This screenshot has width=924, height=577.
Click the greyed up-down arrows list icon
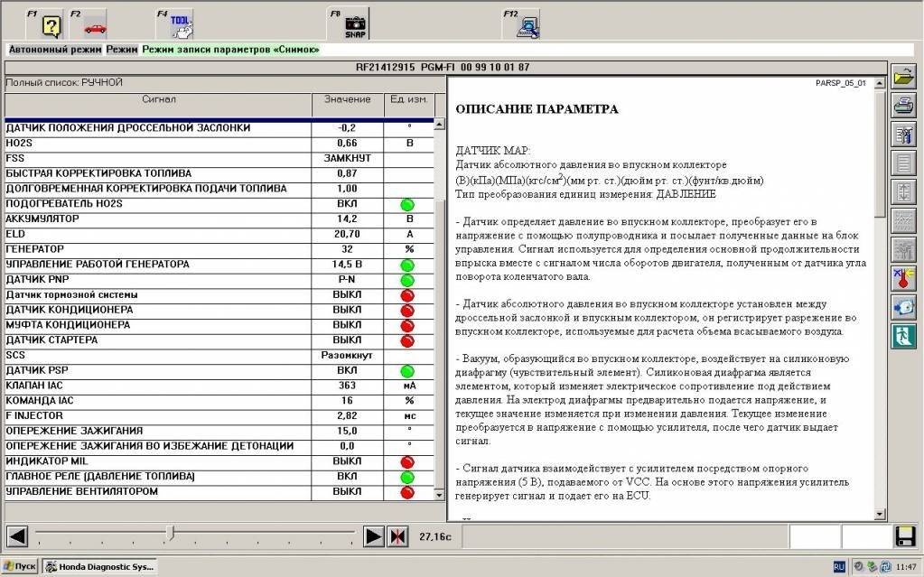[903, 192]
